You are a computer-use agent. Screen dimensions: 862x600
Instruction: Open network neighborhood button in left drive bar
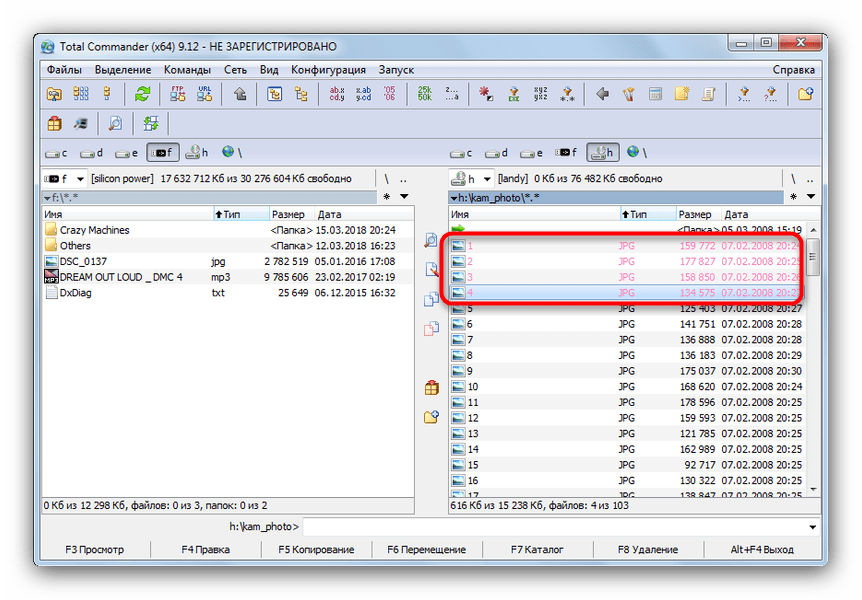232,152
